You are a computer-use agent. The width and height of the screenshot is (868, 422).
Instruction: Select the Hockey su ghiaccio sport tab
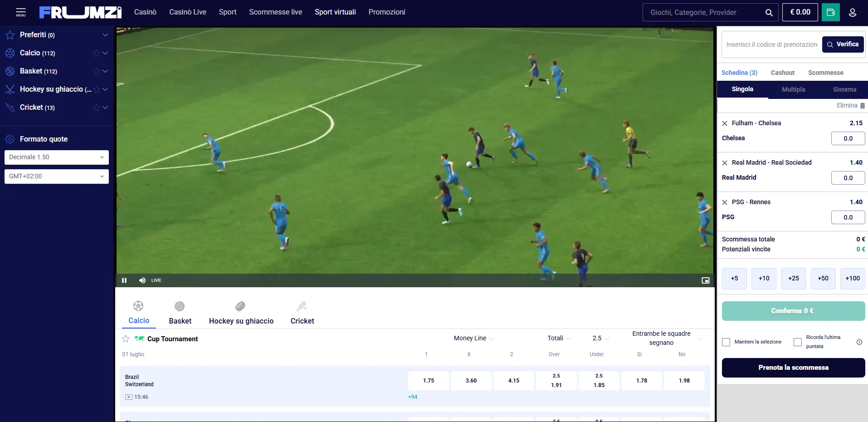(241, 313)
